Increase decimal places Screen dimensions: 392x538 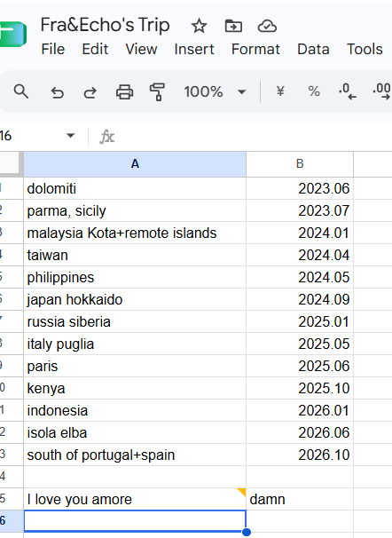[381, 91]
